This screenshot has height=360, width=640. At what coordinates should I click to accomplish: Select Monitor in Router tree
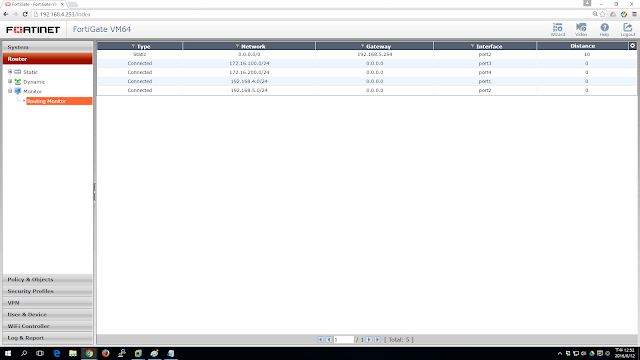tap(32, 91)
